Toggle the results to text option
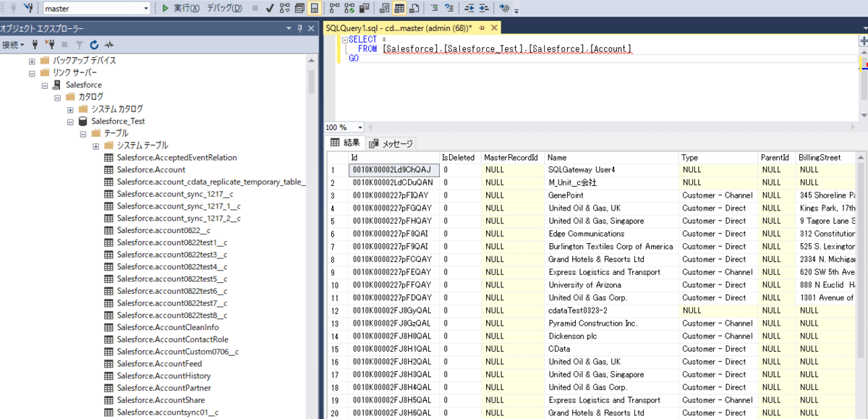This screenshot has height=419, width=868. pos(384,8)
